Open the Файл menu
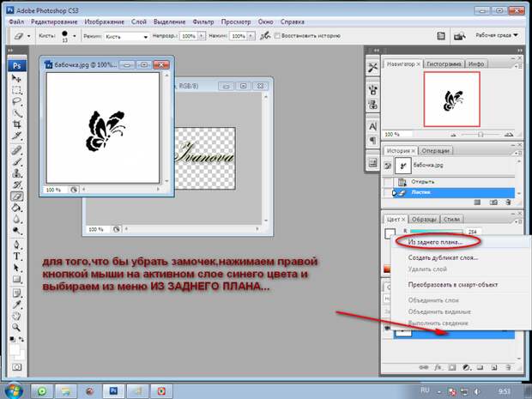 point(16,21)
